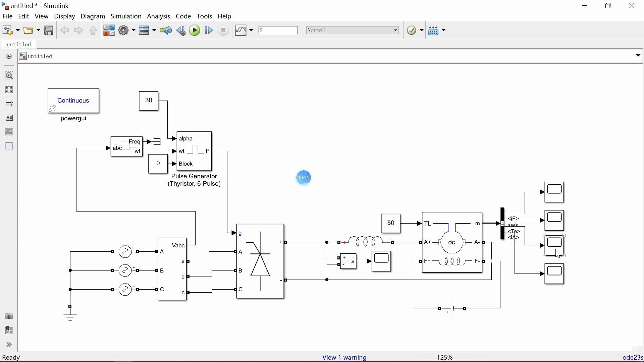
Task: Click the Zoom tool in palette
Action: (x=9, y=75)
